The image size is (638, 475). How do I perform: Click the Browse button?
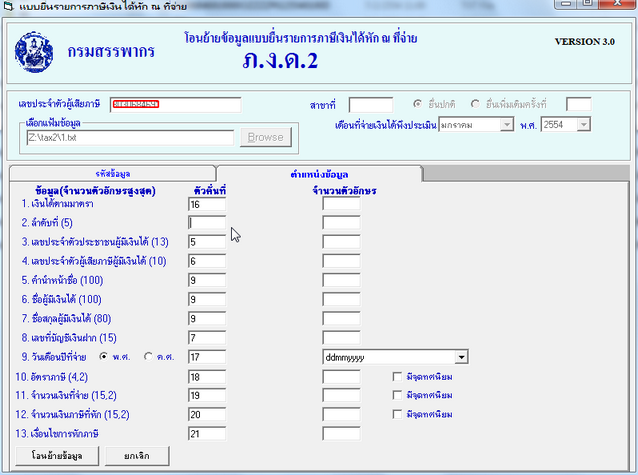pos(265,137)
